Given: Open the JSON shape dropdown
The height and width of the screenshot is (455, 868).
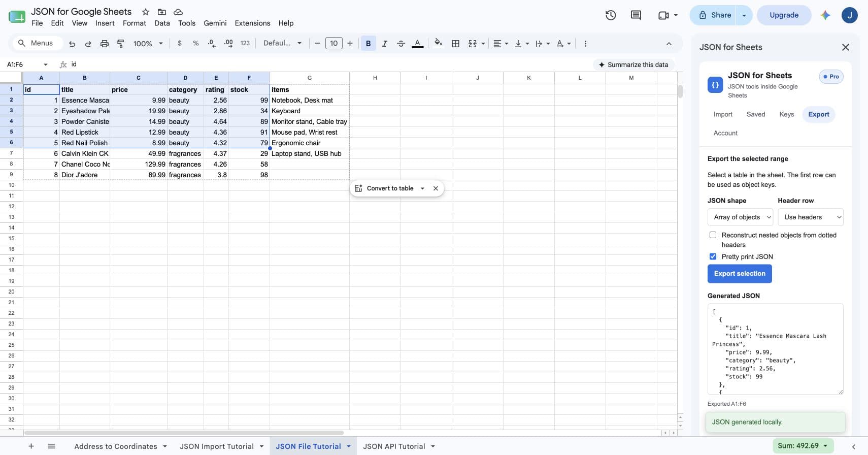Looking at the screenshot, I should [740, 217].
